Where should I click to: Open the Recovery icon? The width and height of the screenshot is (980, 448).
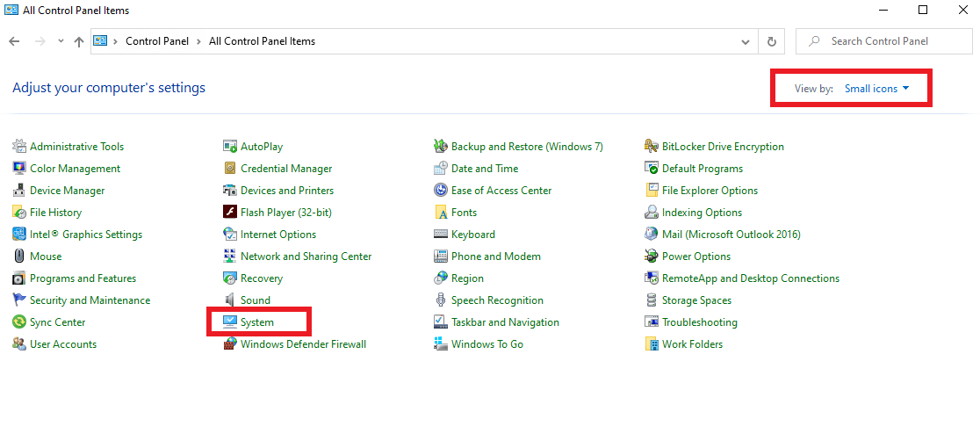230,278
